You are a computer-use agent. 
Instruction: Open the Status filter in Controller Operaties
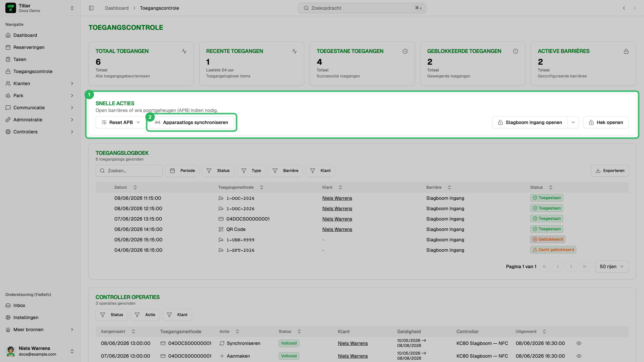pos(112,315)
